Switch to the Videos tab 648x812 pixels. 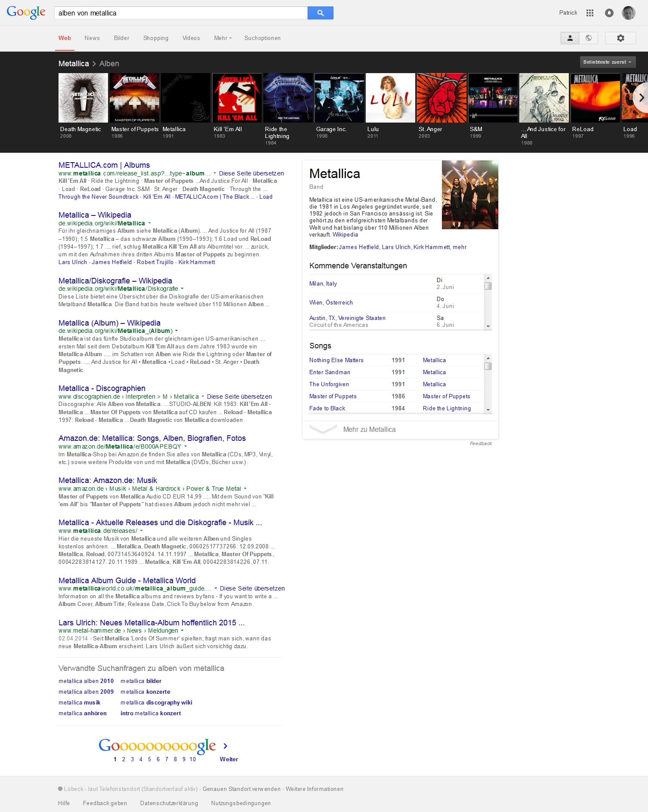point(191,38)
